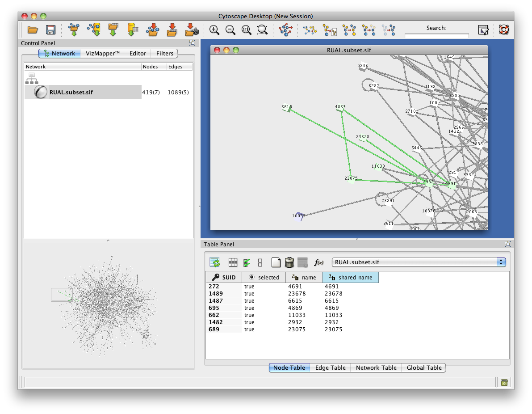Click the life-preserver Help icon
The width and height of the screenshot is (532, 414).
tap(504, 30)
